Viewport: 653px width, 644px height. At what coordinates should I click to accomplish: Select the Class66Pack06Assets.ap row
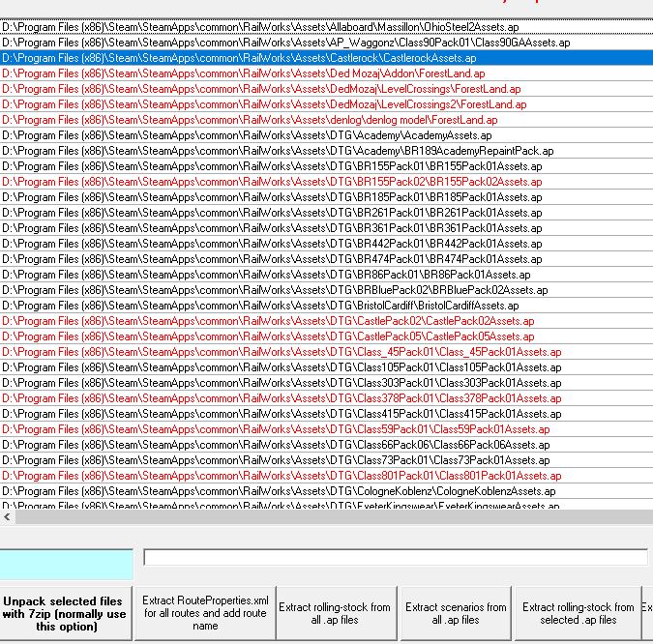click(327, 445)
